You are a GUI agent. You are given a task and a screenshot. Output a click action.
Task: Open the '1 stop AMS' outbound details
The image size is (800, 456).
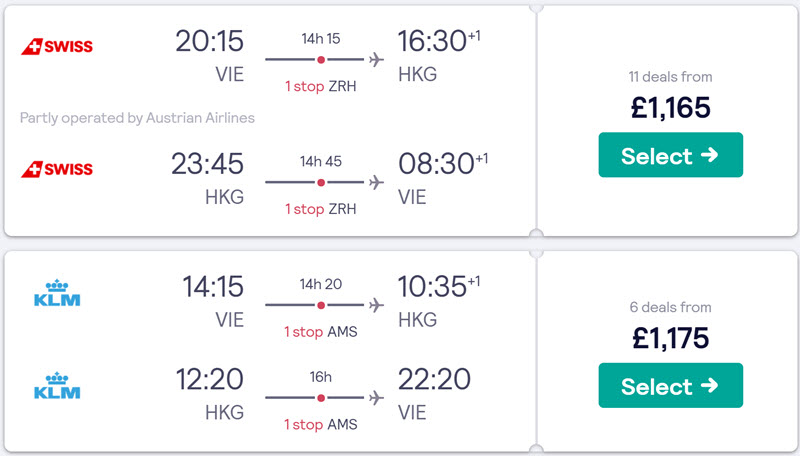tap(320, 332)
